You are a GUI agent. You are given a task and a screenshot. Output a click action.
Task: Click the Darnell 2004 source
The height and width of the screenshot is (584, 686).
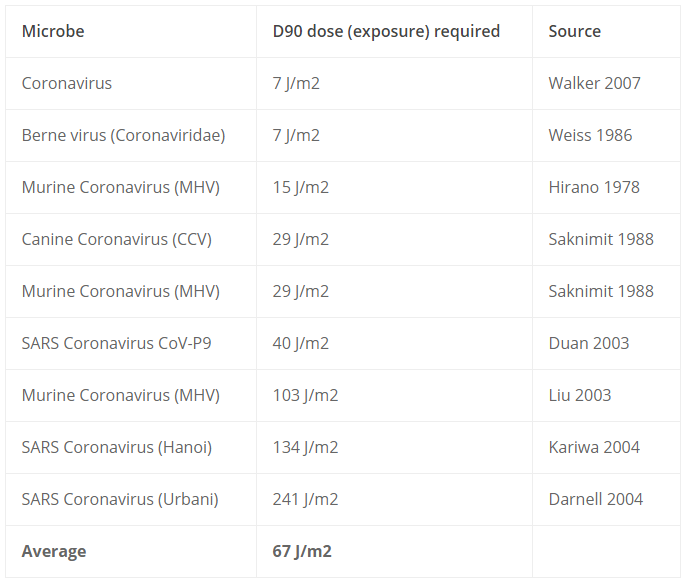coord(595,500)
